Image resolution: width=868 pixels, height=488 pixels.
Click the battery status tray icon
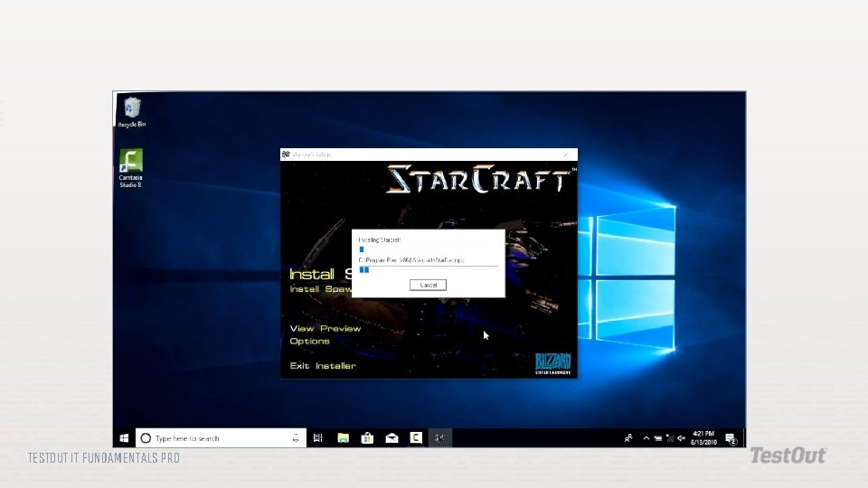(x=657, y=438)
